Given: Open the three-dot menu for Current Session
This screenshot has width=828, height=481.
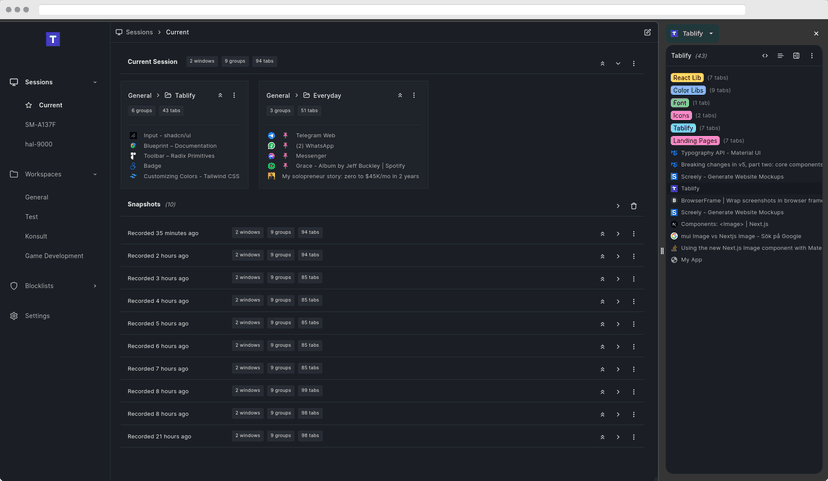Looking at the screenshot, I should pos(633,63).
